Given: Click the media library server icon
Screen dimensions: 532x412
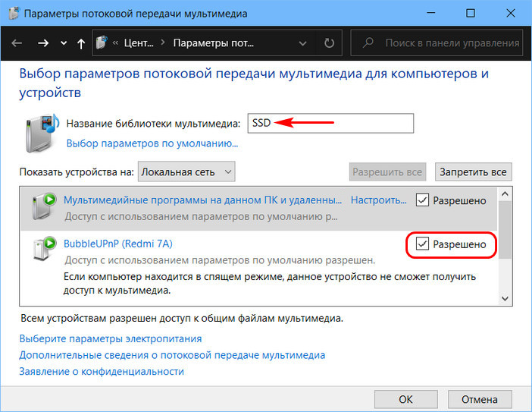Looking at the screenshot, I should coord(40,125).
